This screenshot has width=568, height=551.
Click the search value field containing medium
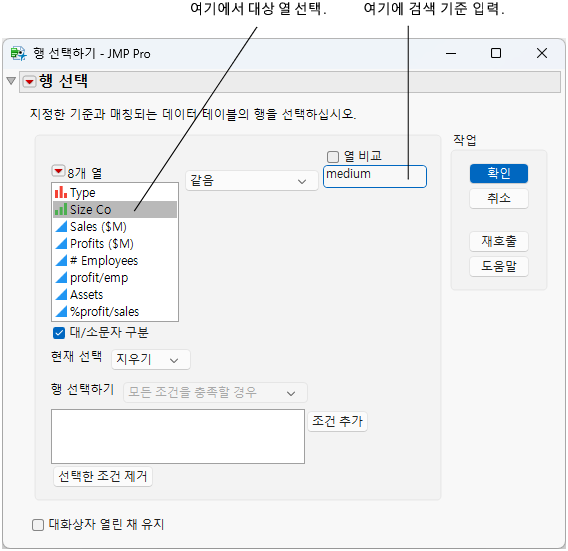[x=375, y=176]
